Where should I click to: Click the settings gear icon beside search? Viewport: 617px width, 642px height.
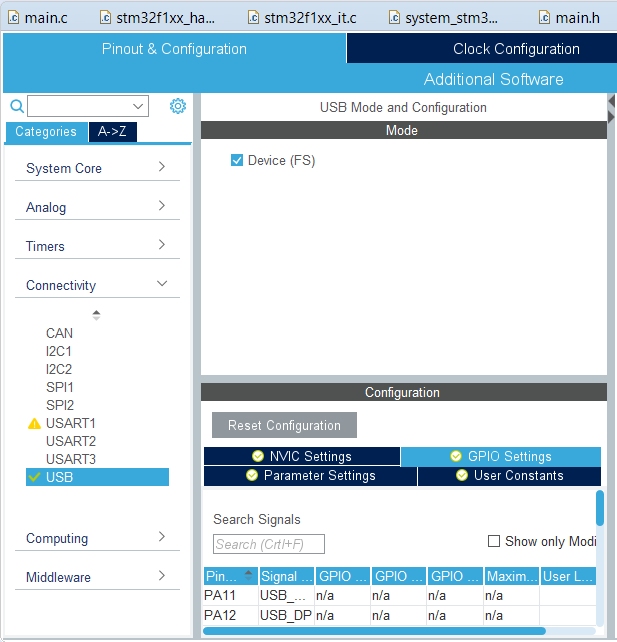pyautogui.click(x=178, y=106)
